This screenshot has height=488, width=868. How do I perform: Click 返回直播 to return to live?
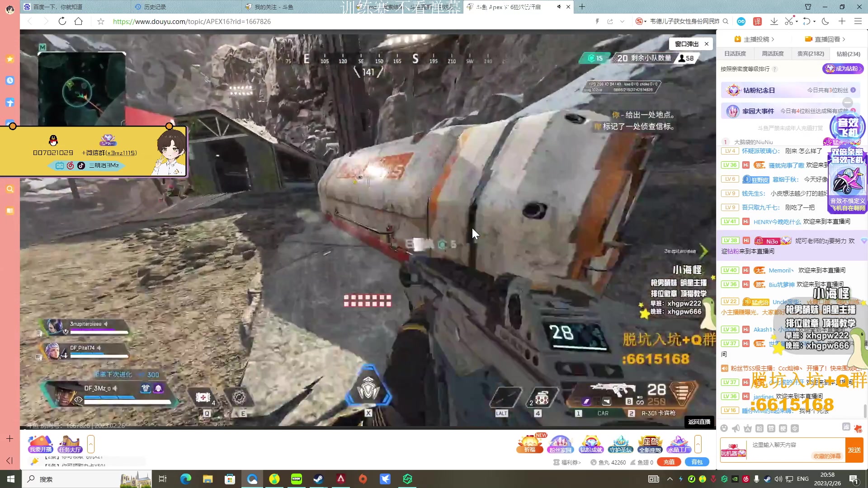tap(699, 422)
